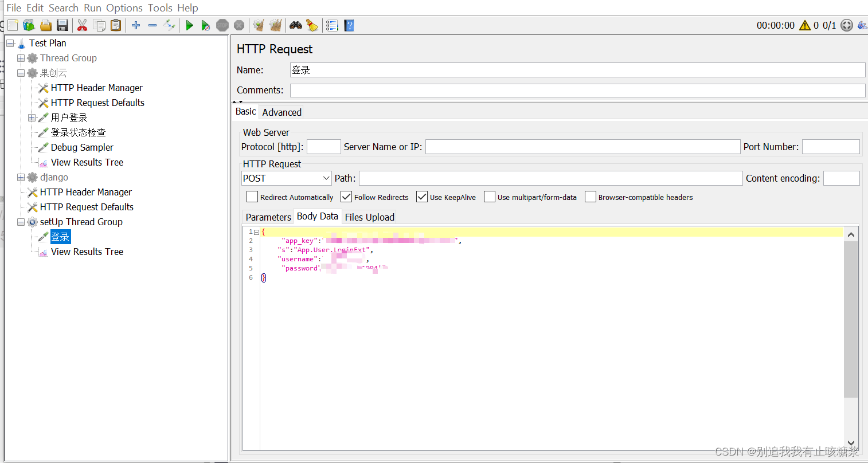Click the Paste clipboard icon
This screenshot has height=463, width=868.
[x=116, y=25]
